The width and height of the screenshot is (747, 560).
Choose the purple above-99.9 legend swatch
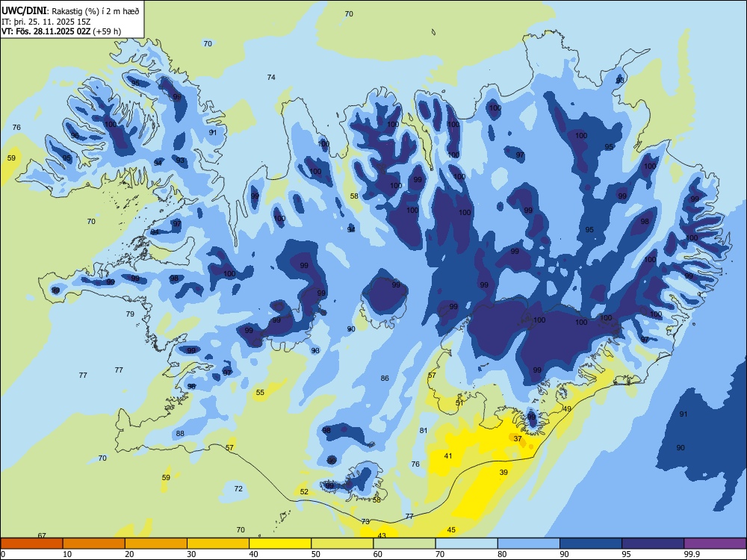715,544
